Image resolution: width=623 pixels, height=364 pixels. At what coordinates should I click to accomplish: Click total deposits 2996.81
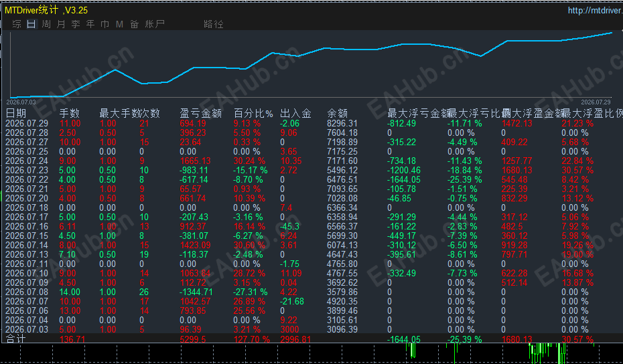[x=295, y=339]
